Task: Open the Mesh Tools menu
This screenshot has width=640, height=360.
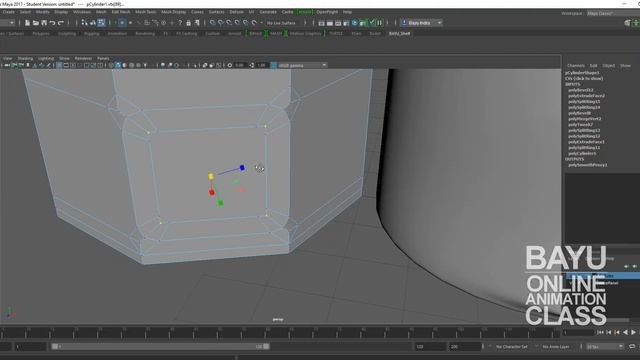Action: [145, 12]
